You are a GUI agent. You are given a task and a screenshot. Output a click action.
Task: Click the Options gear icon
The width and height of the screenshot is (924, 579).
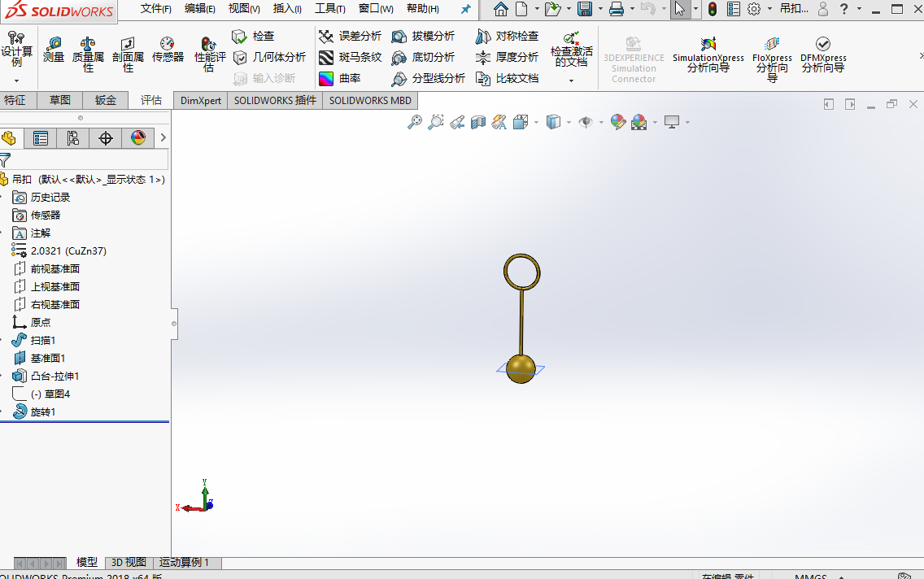[x=754, y=9]
